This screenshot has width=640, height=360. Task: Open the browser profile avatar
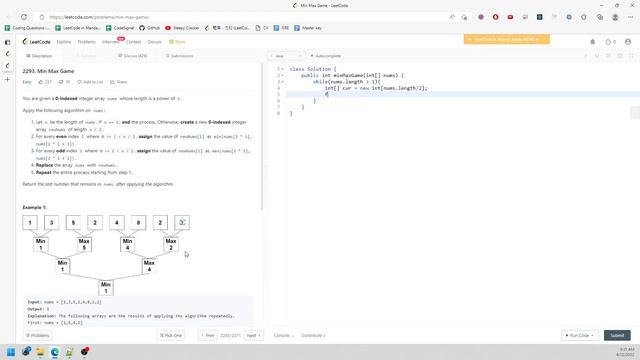coord(615,17)
